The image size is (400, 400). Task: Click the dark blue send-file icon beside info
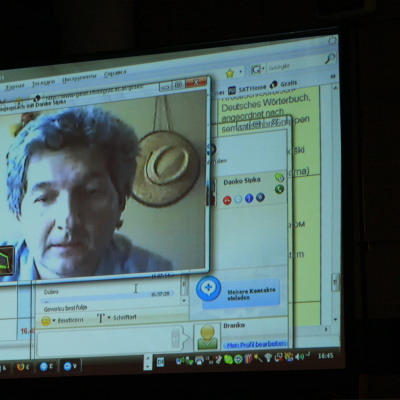click(260, 197)
